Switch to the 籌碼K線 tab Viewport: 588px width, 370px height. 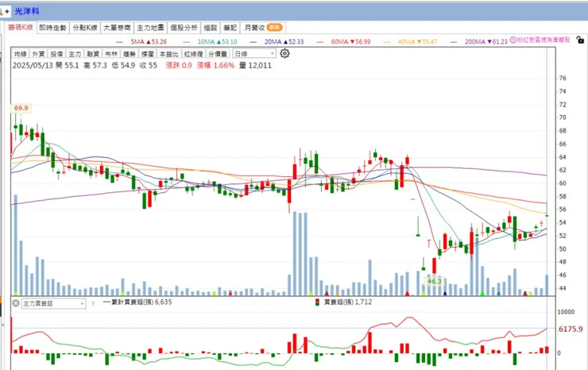(21, 27)
